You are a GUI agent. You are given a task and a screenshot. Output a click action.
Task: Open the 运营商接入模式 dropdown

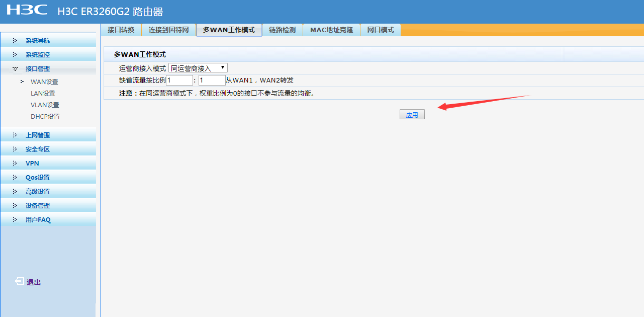click(x=198, y=68)
